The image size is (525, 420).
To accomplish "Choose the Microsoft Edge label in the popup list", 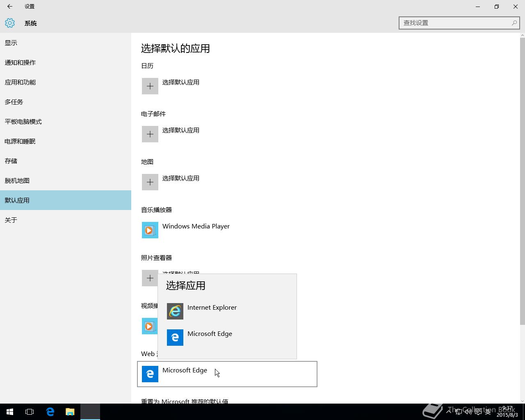I will (x=210, y=333).
